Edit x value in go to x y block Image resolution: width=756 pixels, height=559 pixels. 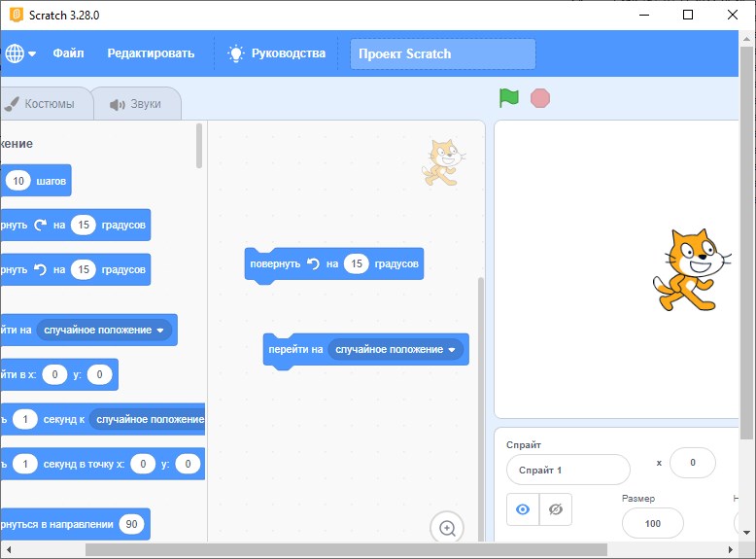click(x=54, y=374)
